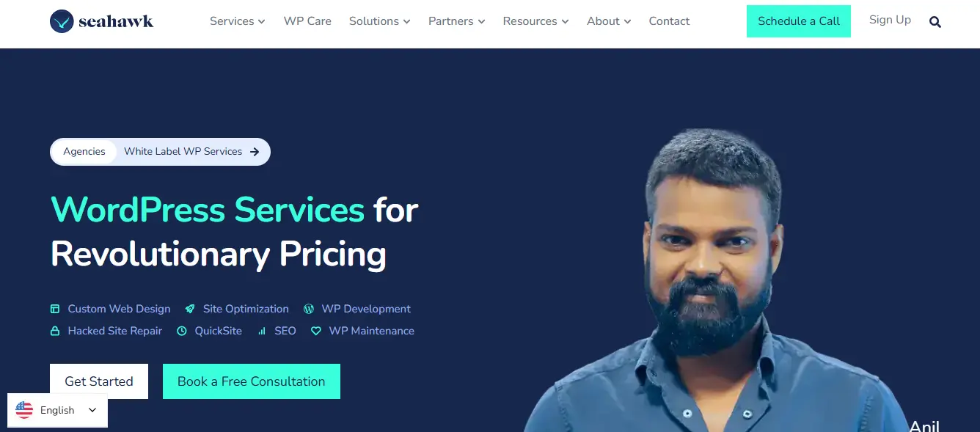Select the Agencies pill tag
This screenshot has height=432, width=980.
(84, 152)
